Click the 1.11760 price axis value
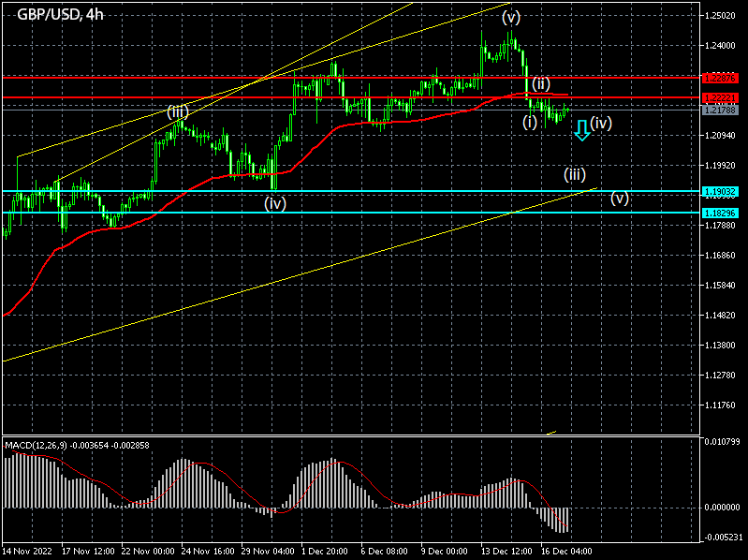Viewport: 748px width, 560px height. (x=720, y=405)
